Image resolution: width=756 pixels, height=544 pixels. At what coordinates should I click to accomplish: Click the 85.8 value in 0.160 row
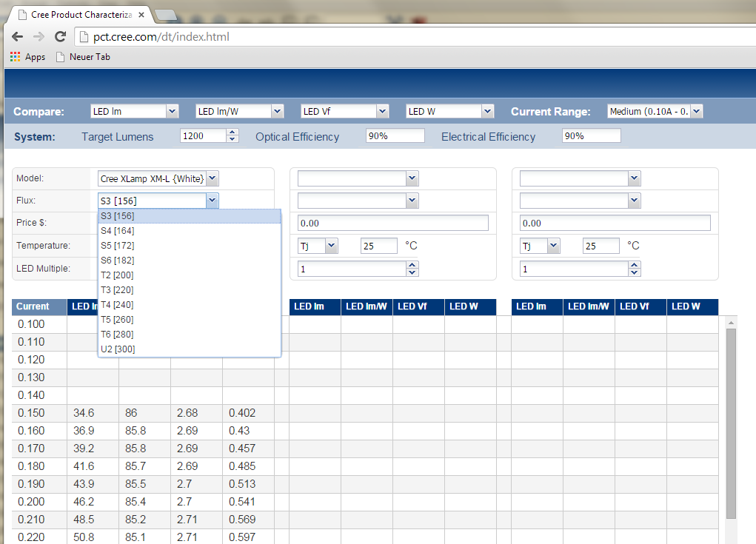[x=144, y=431]
